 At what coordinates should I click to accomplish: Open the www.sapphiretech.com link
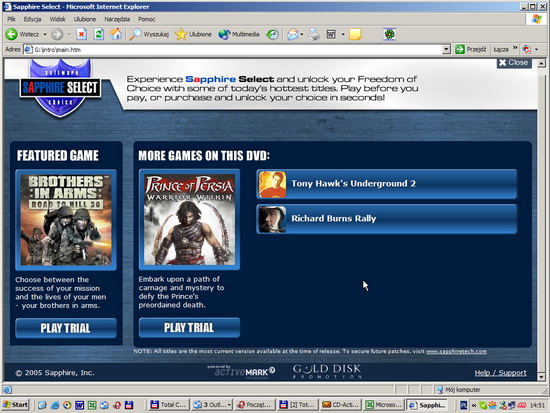pyautogui.click(x=456, y=351)
